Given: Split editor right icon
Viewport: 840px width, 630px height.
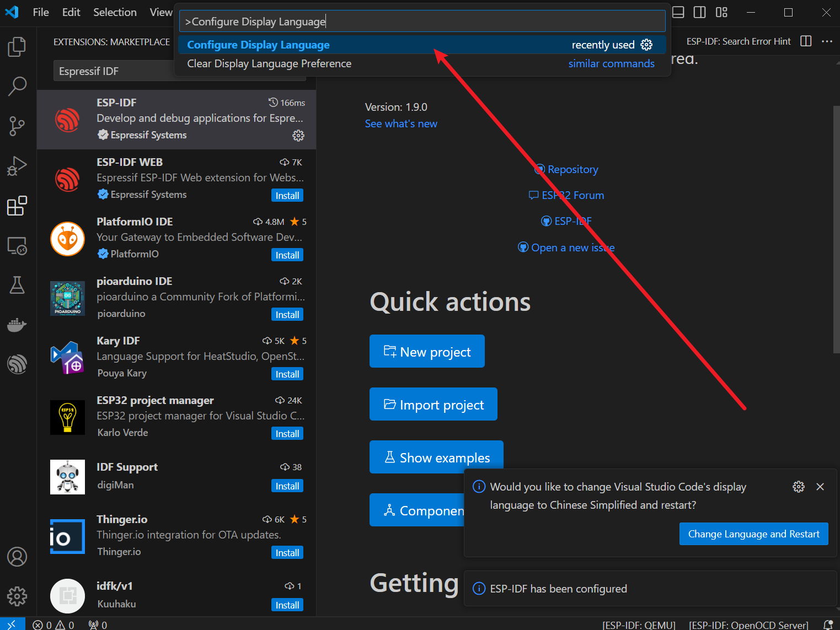Looking at the screenshot, I should pos(806,41).
